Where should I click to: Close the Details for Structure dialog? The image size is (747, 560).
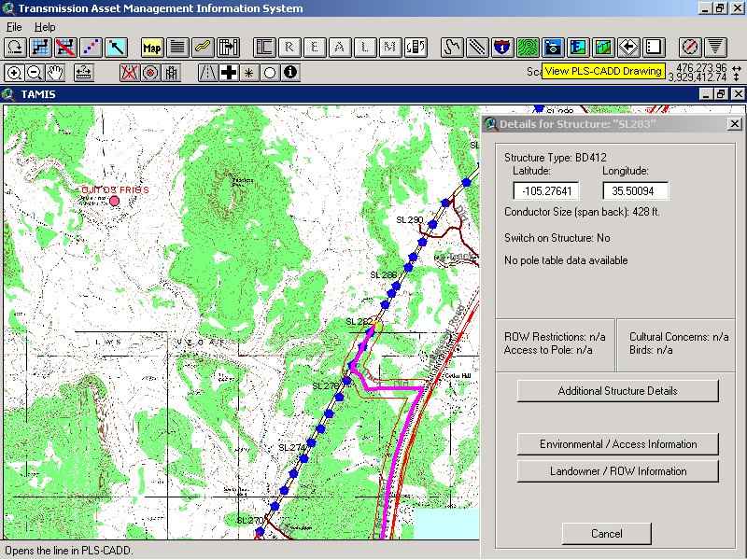point(735,124)
